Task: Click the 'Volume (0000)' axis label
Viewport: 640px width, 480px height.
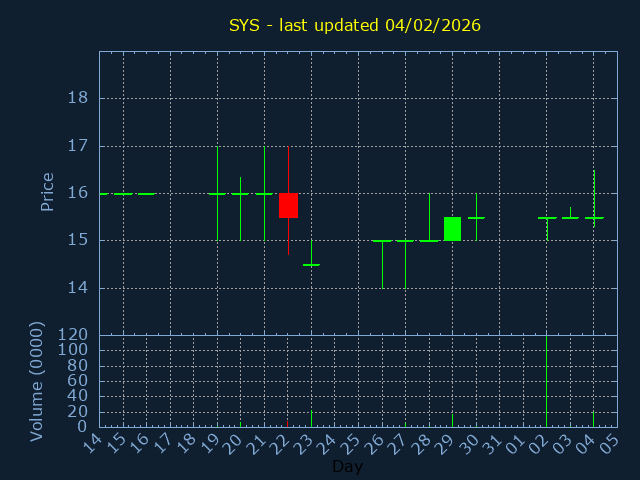Action: point(37,381)
